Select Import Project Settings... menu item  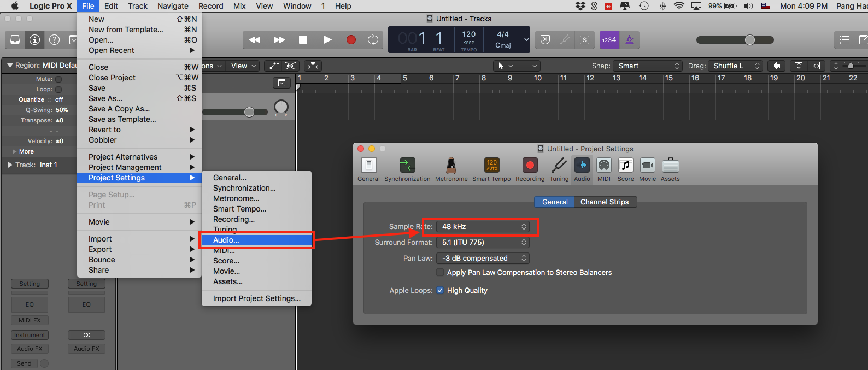tap(257, 298)
